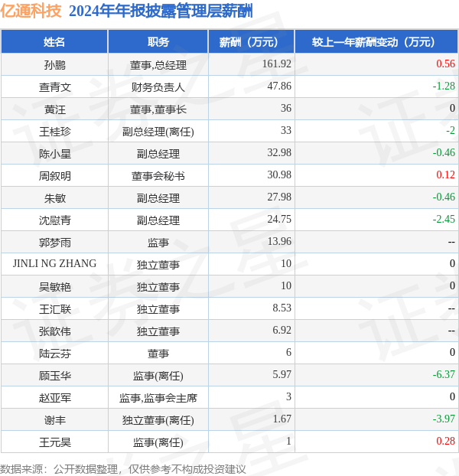Click the name 周叙明
The image size is (459, 476).
[x=54, y=176]
